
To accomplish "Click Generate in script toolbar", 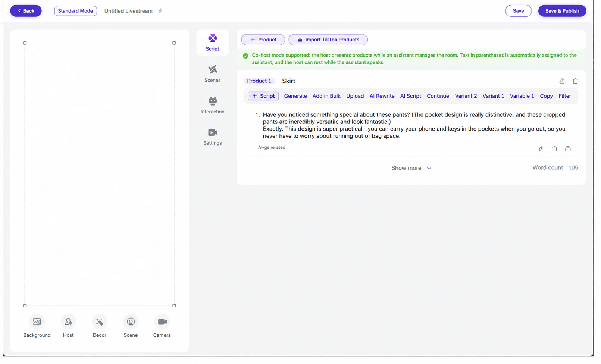I will [x=295, y=96].
